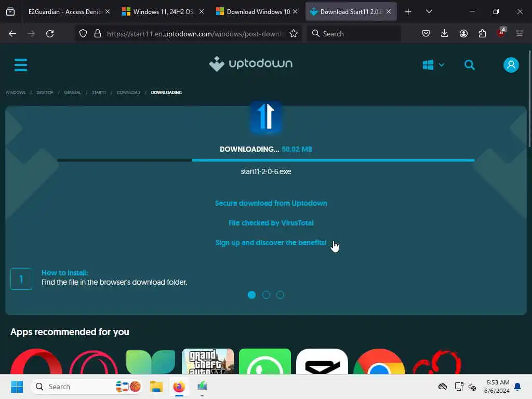The width and height of the screenshot is (532, 399).
Task: Switch to E2Guardian Access Denied tab
Action: click(65, 12)
